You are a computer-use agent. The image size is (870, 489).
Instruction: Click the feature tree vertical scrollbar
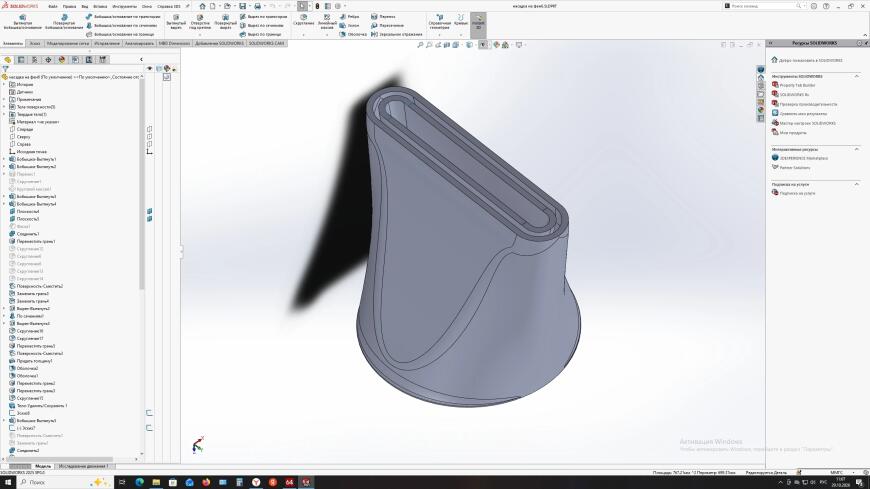(141, 183)
